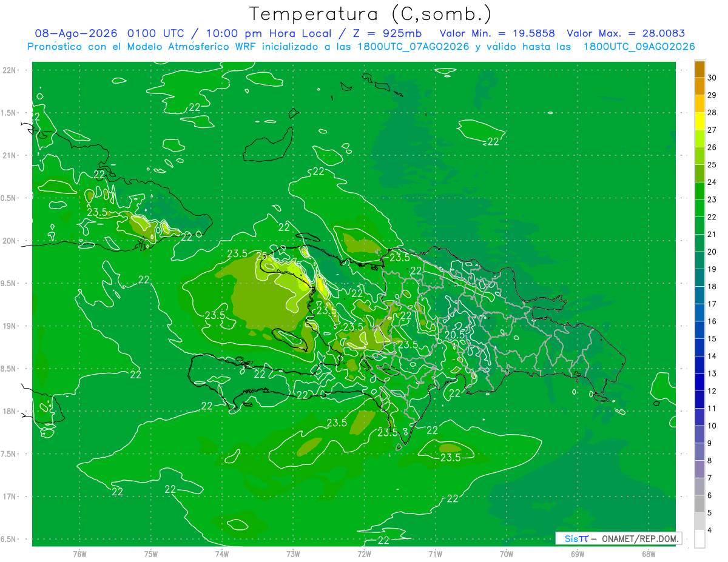Viewport: 728px width, 562px height.
Task: Select the blue swatch between 15 and 16
Action: 699,330
